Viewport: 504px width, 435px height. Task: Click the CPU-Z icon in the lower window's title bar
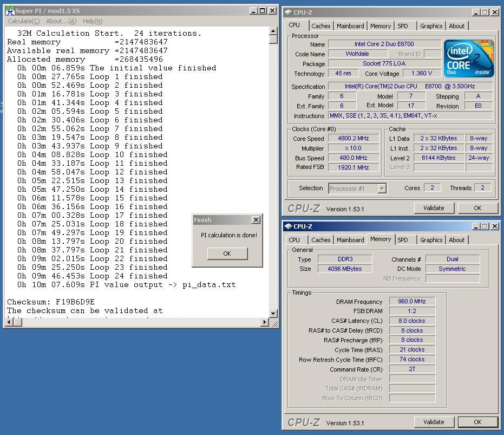289,226
